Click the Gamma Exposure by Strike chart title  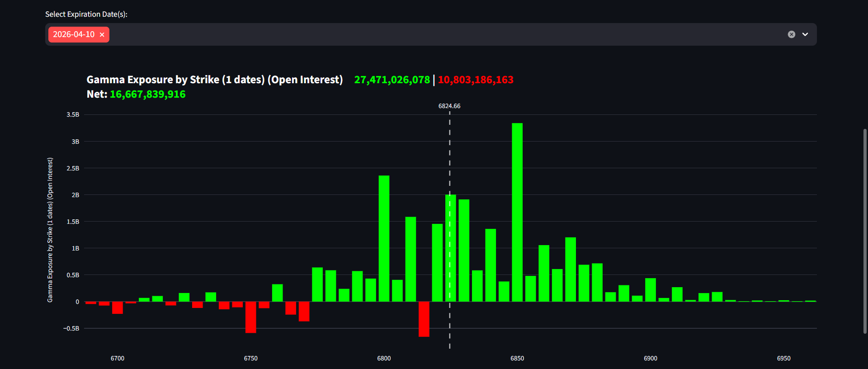click(x=214, y=80)
